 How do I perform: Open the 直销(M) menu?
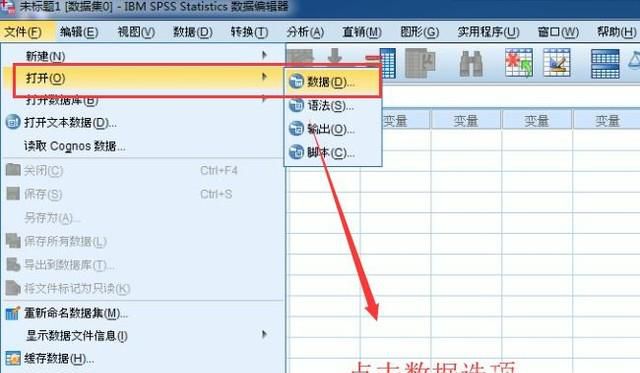point(362,32)
